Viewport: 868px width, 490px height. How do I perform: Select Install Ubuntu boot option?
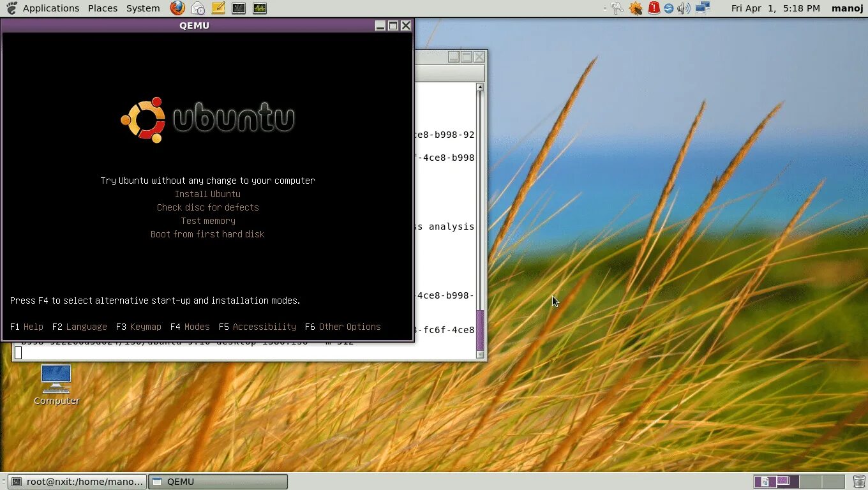point(207,194)
